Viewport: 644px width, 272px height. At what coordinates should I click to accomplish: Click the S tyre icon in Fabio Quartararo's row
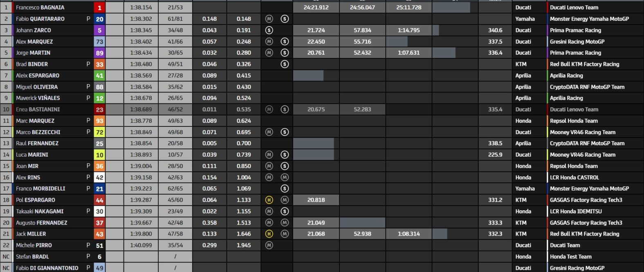pyautogui.click(x=285, y=19)
